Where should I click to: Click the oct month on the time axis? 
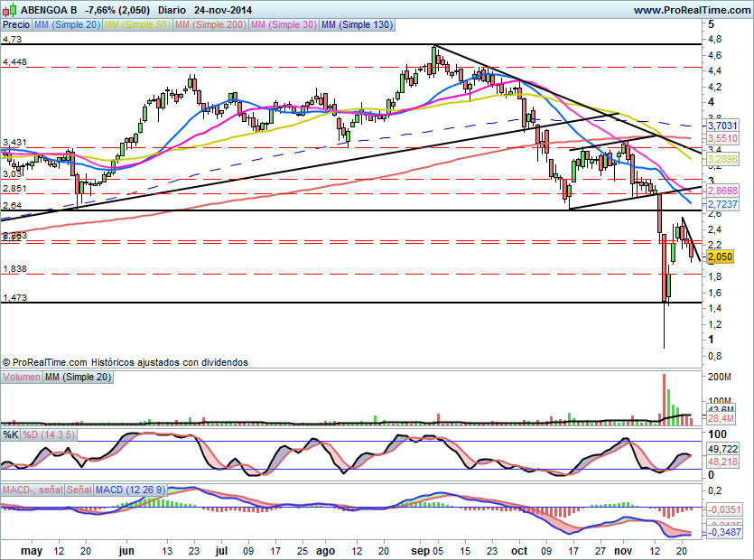coord(519,551)
